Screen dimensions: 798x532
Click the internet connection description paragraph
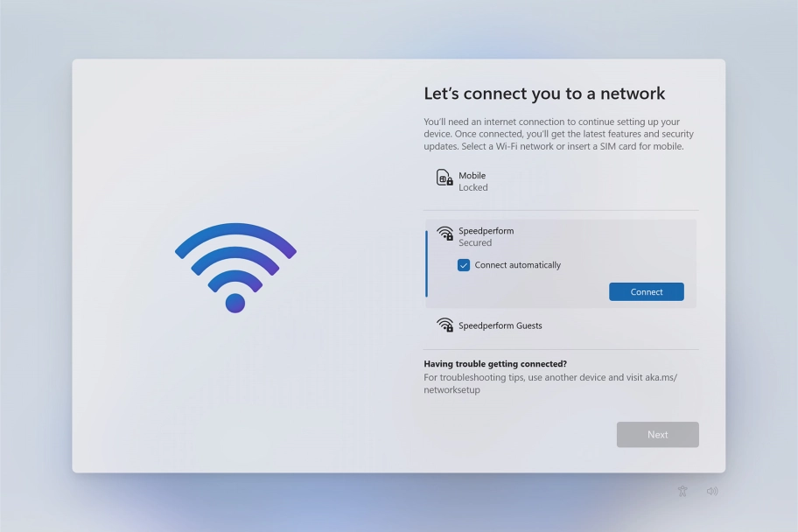pos(559,134)
